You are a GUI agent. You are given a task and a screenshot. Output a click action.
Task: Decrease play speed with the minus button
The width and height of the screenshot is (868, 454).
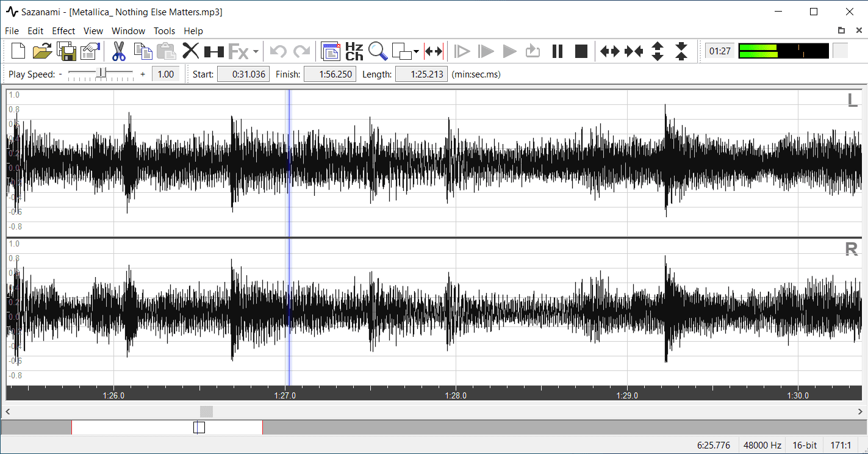pyautogui.click(x=60, y=74)
